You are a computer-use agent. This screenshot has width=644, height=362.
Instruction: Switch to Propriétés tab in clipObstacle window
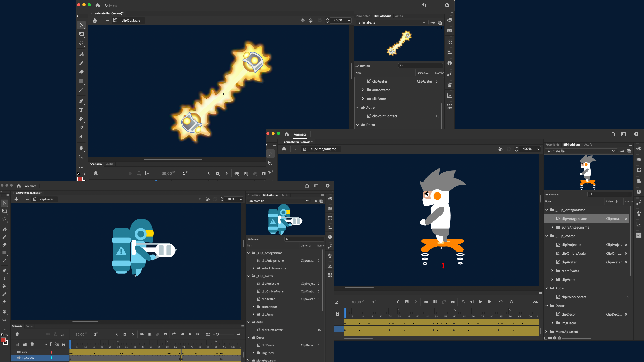[x=363, y=16]
